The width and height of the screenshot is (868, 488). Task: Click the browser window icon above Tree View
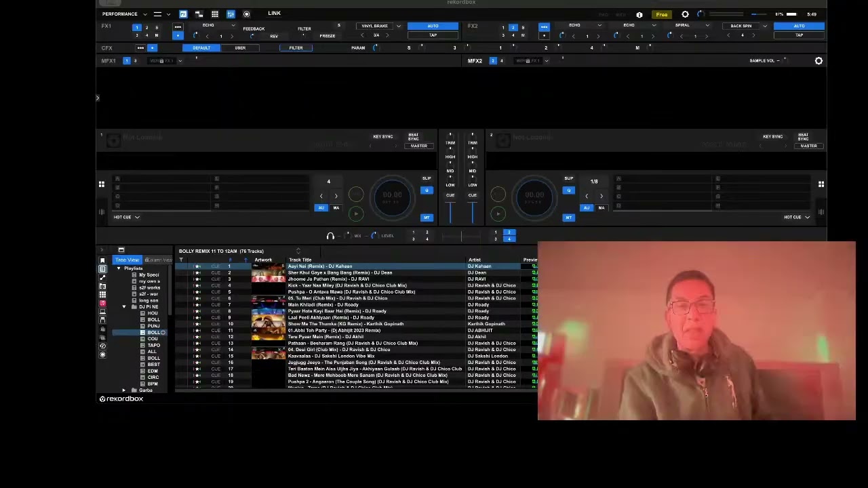click(x=121, y=250)
